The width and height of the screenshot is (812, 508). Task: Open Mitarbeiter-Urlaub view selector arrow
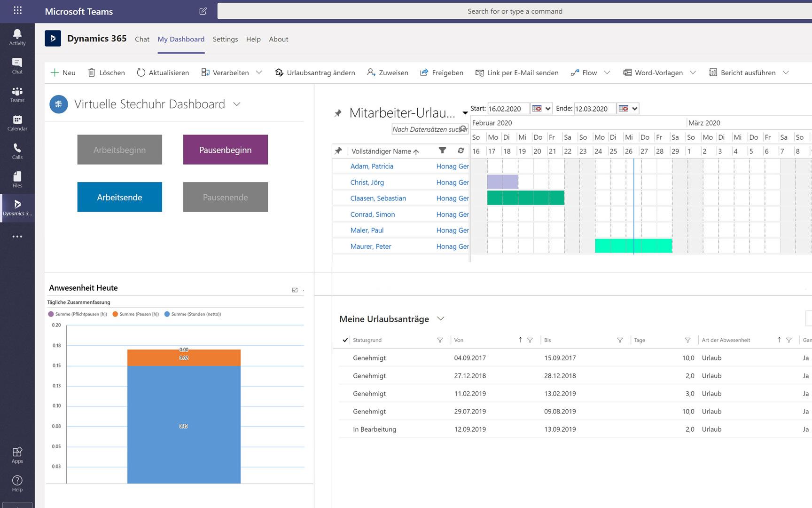[x=465, y=113]
